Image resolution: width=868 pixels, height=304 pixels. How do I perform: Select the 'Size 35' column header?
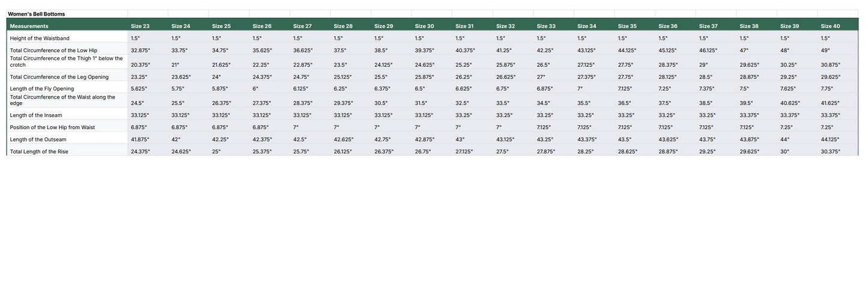[x=627, y=26]
